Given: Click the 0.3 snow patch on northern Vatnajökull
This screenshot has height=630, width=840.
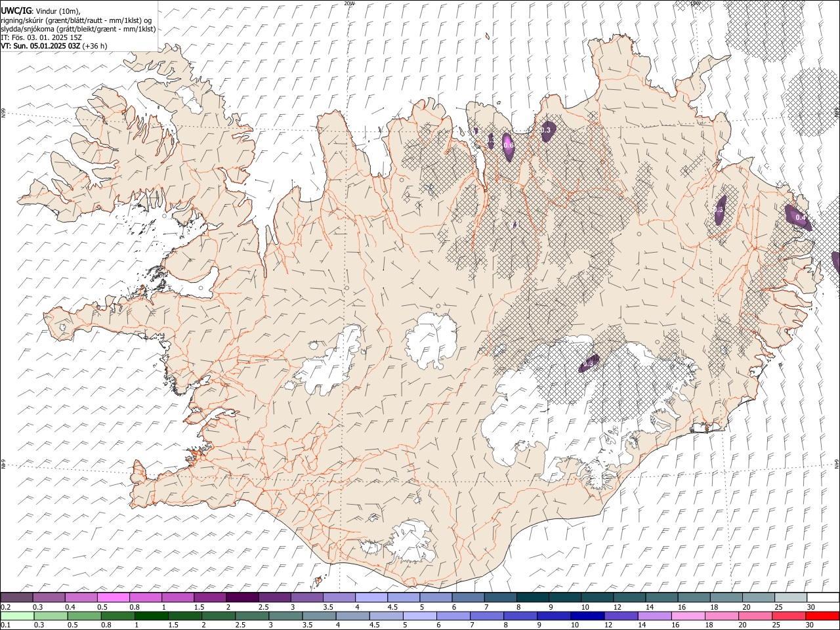Looking at the screenshot, I should tap(589, 362).
